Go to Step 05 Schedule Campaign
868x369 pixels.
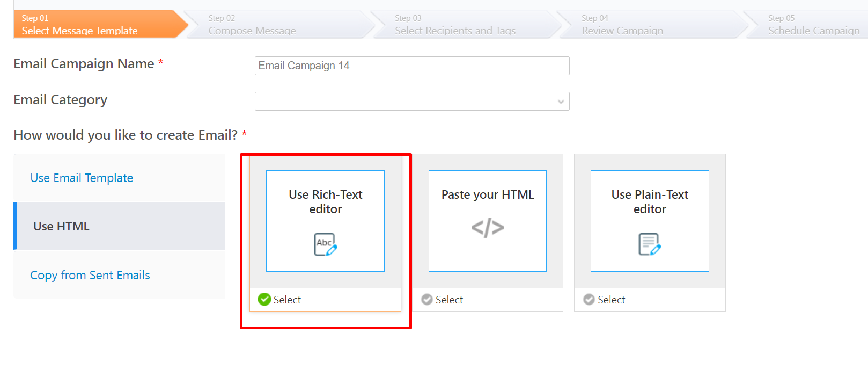pyautogui.click(x=813, y=25)
